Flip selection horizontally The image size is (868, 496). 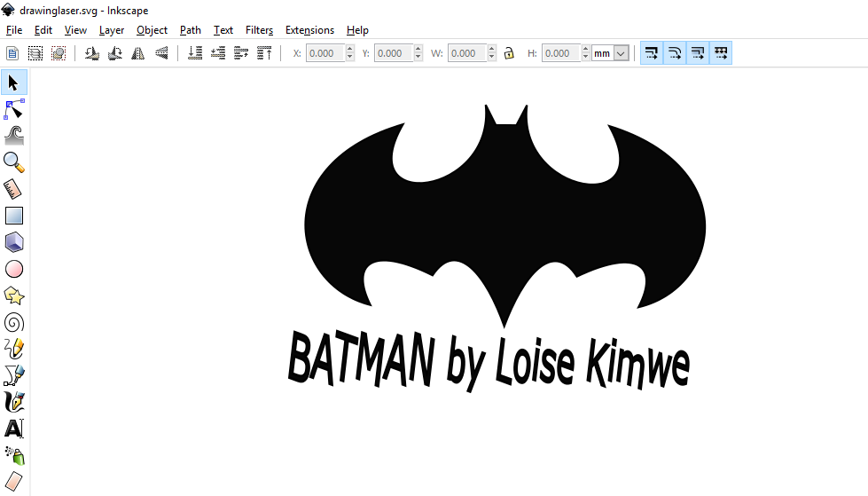coord(137,53)
